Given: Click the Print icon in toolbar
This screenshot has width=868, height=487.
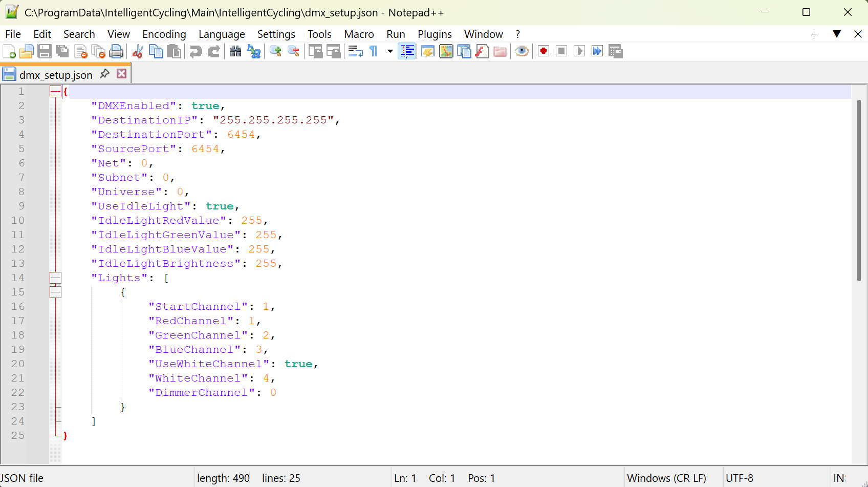Looking at the screenshot, I should coord(117,51).
